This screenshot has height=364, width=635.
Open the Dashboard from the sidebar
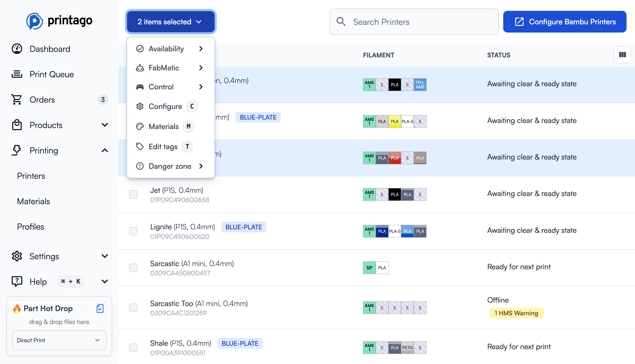50,49
